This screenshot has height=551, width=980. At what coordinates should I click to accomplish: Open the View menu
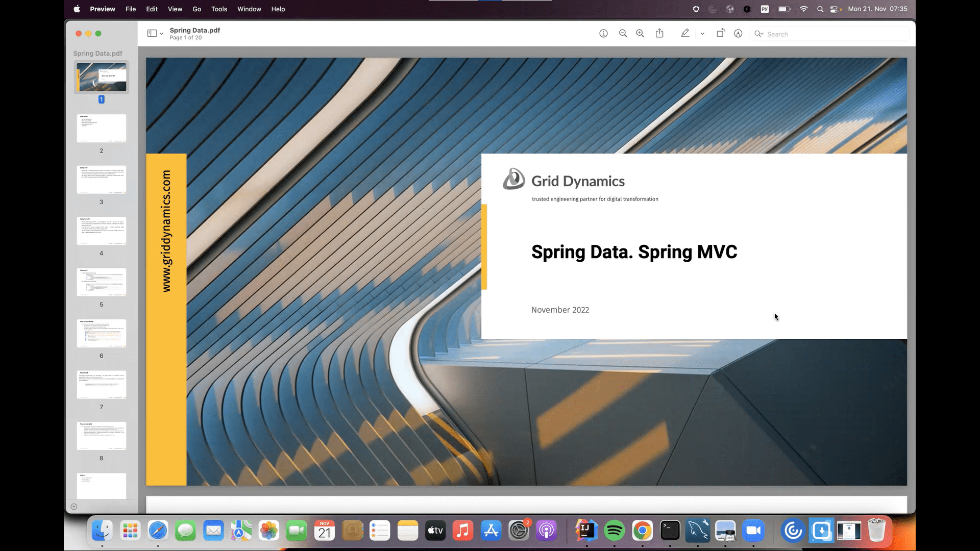[175, 9]
